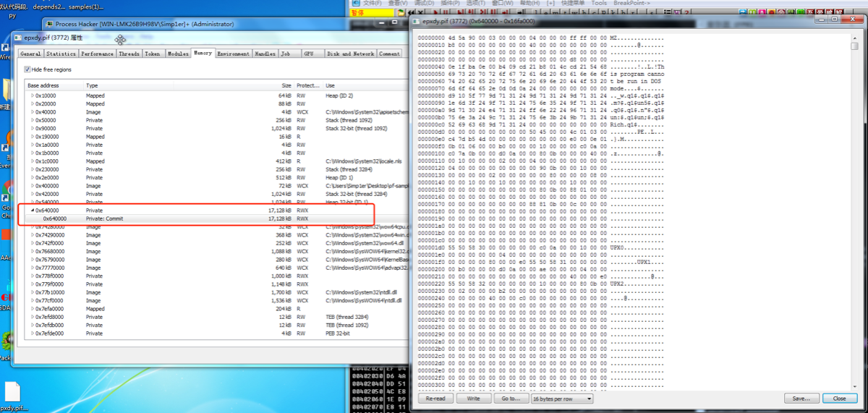Open the 插件(P) menu in debugger

coord(449,3)
